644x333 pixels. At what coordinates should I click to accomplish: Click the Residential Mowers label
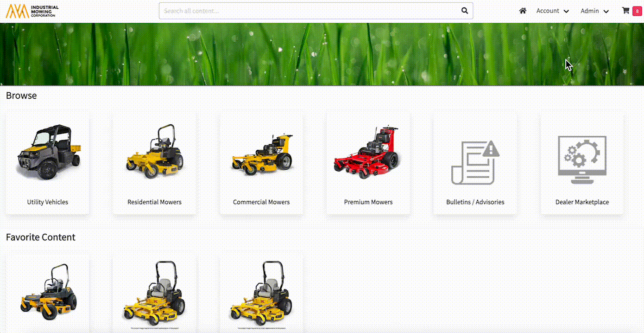(x=154, y=202)
